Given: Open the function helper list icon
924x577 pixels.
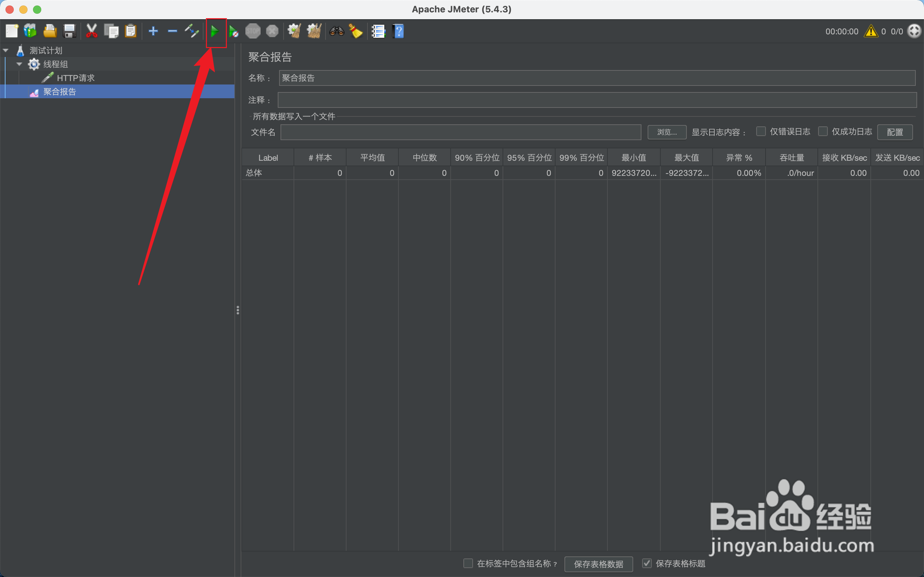Looking at the screenshot, I should tap(378, 31).
